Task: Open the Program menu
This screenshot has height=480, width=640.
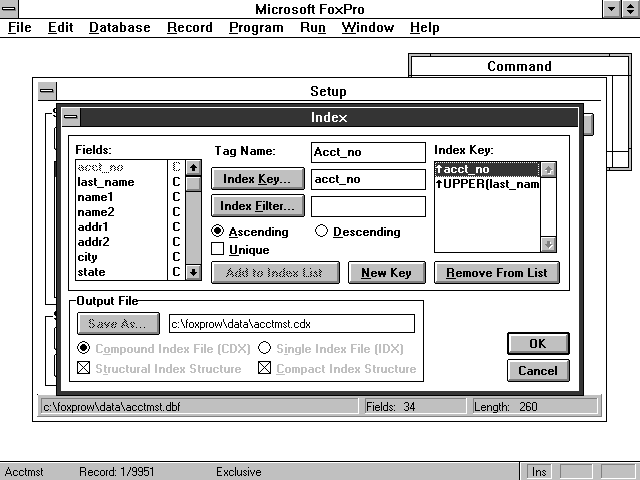Action: pos(256,27)
